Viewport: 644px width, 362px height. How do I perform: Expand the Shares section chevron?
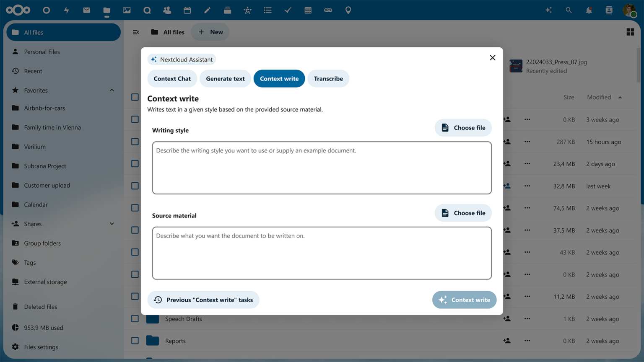point(112,224)
